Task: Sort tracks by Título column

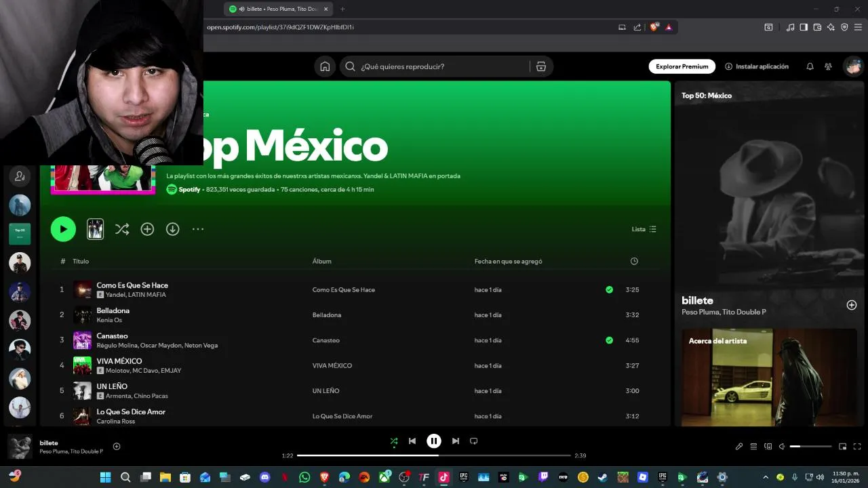Action: pos(81,261)
